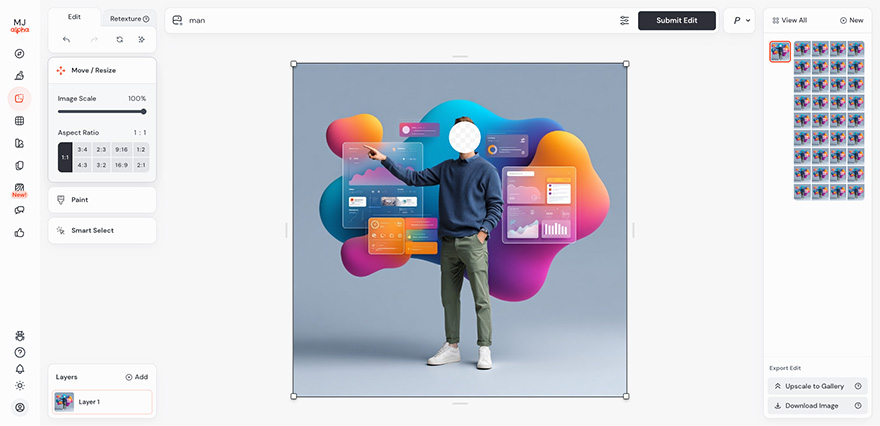Expand the Paint tool section
880x426 pixels.
pos(102,200)
